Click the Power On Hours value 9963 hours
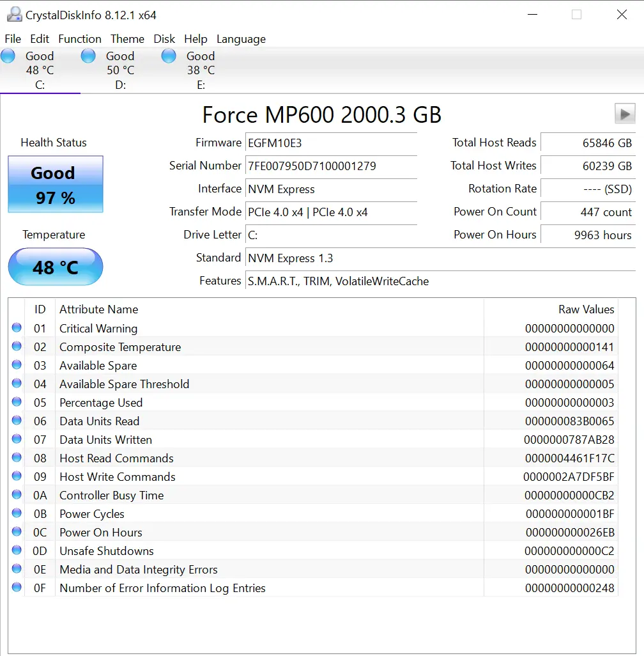 588,235
